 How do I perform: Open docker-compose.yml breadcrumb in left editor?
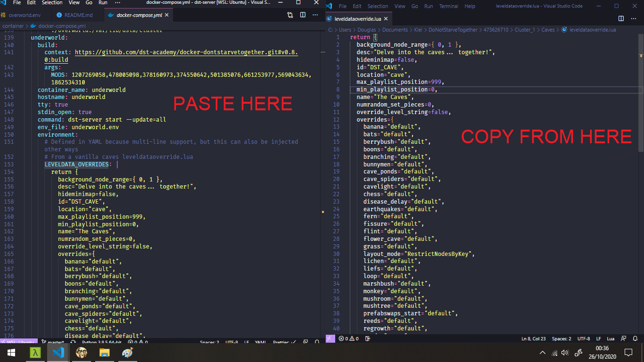pyautogui.click(x=62, y=26)
